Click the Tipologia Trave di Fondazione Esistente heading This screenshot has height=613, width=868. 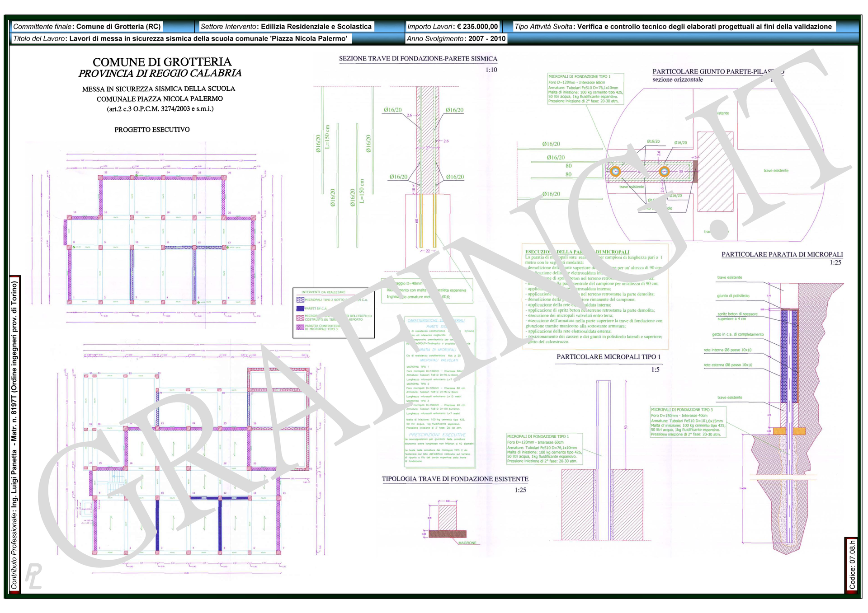(x=455, y=479)
